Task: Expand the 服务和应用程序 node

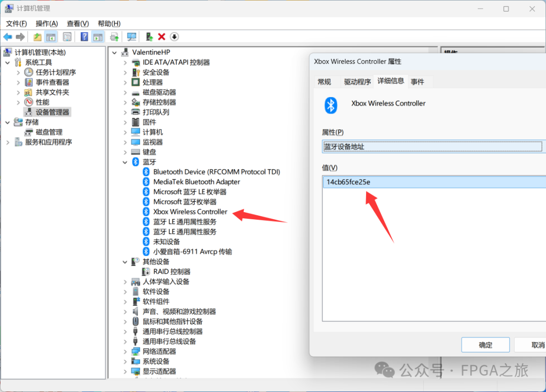Action: [x=8, y=142]
